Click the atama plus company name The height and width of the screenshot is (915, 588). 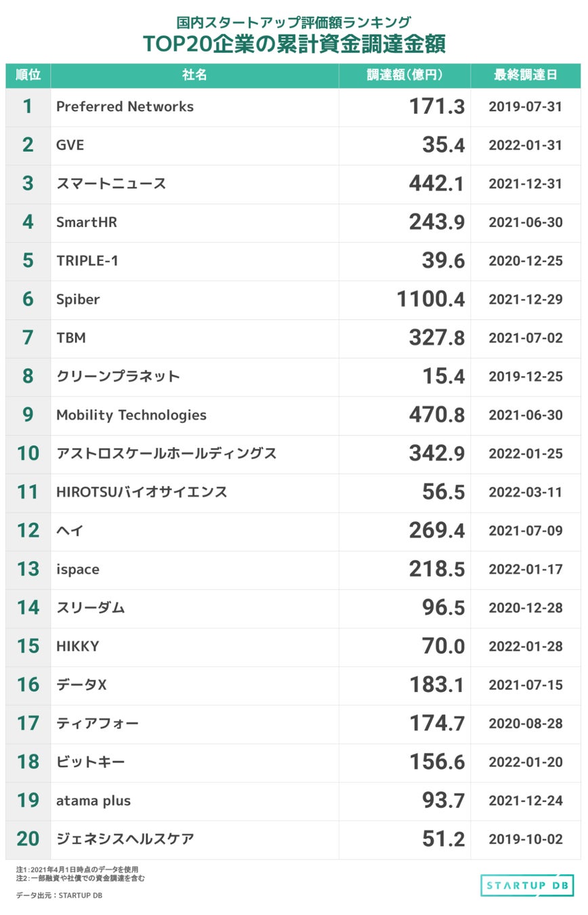[x=93, y=800]
